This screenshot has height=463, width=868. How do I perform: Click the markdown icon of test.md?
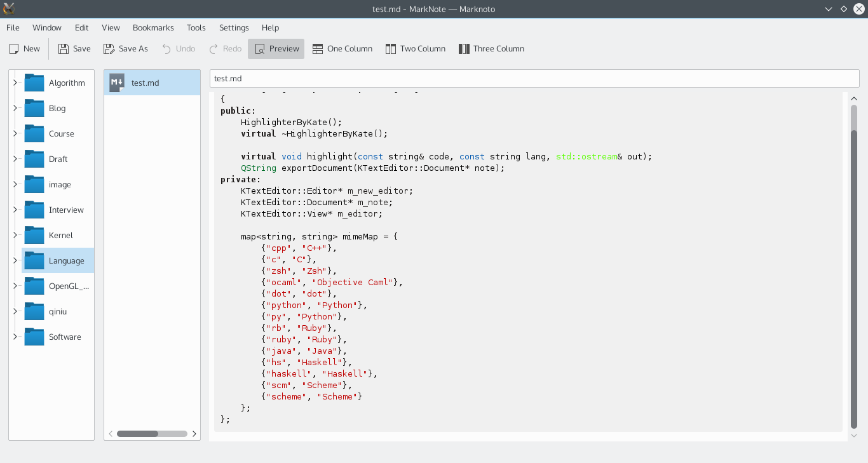point(117,83)
